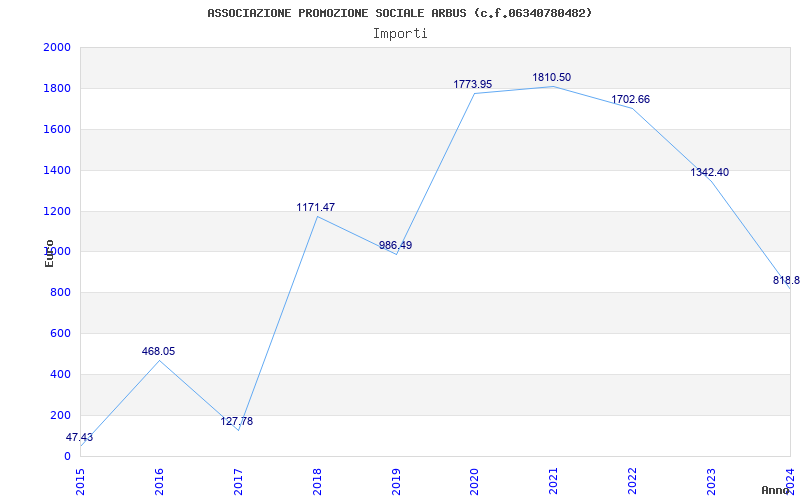Select the 1773.95 data label
800x500 pixels.
473,84
